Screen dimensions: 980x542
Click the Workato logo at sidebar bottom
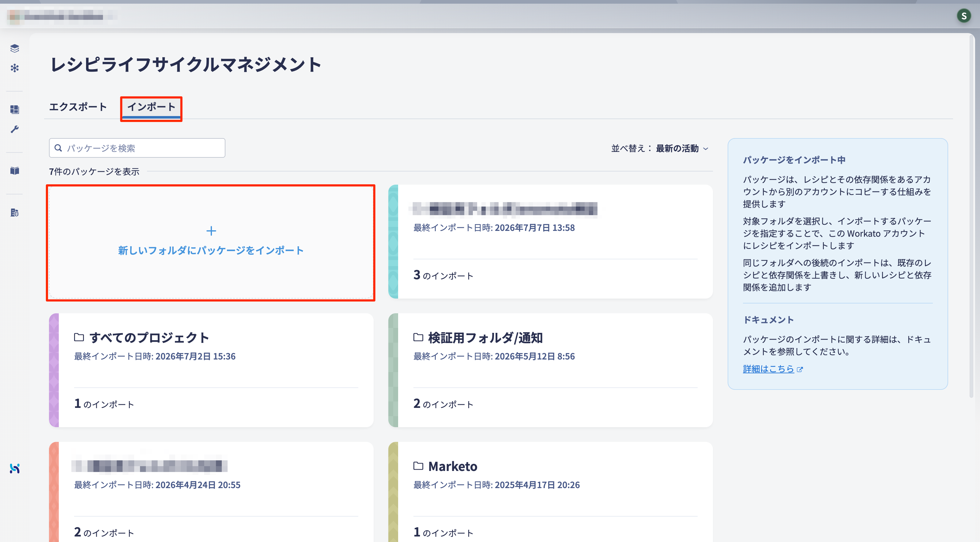[14, 469]
